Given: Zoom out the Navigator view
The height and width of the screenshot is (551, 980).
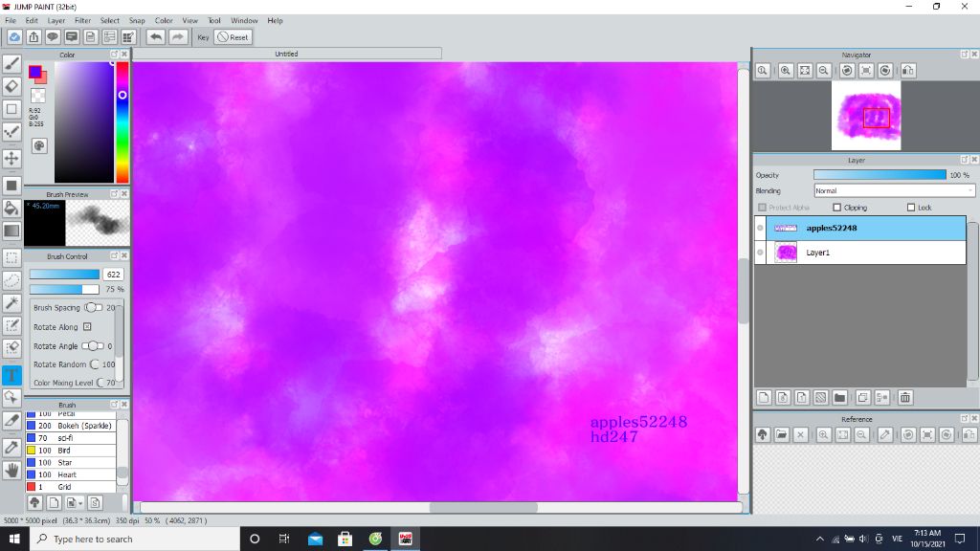Looking at the screenshot, I should coord(824,71).
